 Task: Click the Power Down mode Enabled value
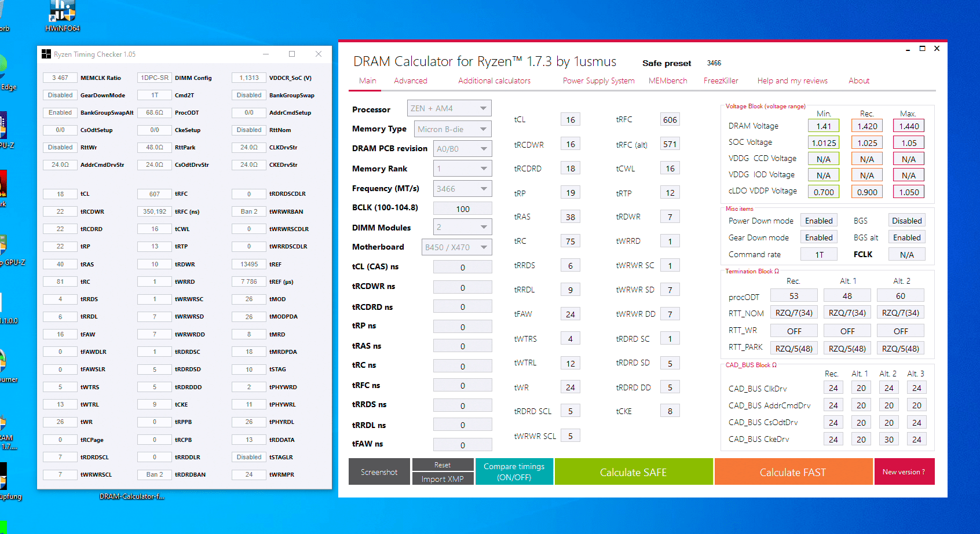819,221
